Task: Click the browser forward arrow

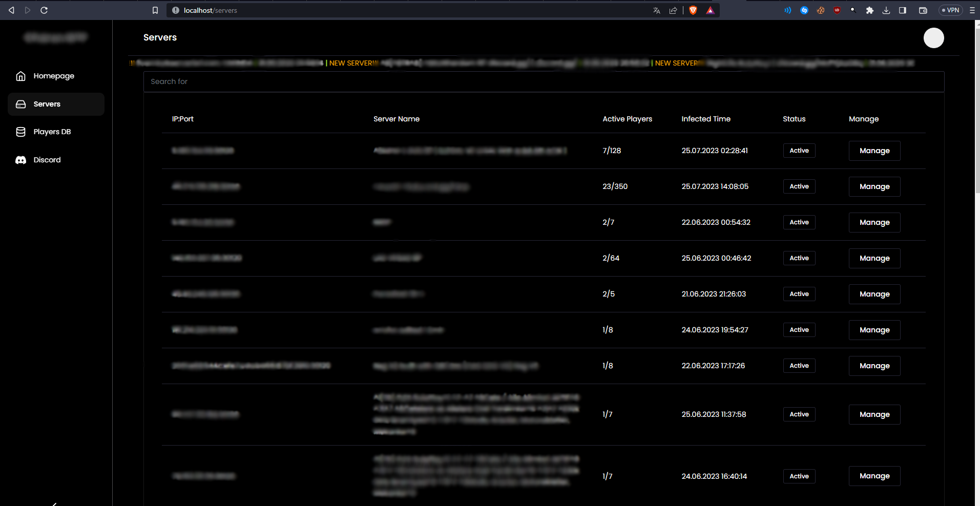Action: 28,10
